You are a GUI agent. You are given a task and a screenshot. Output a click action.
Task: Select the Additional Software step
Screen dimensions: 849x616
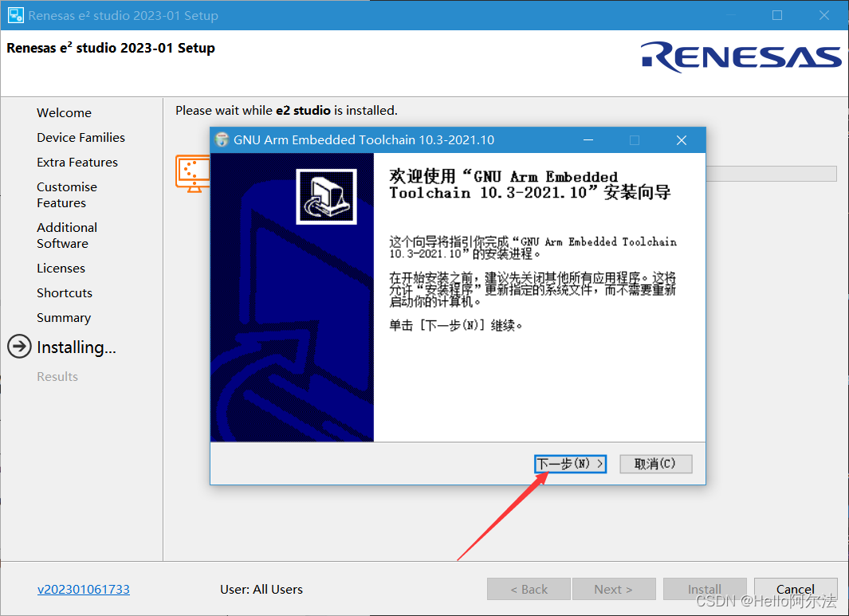coord(67,235)
